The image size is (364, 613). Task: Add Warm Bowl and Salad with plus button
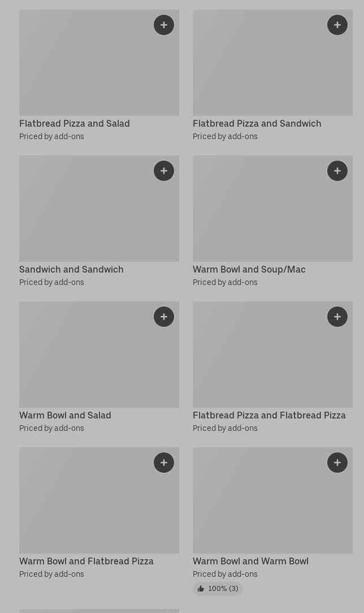(164, 317)
